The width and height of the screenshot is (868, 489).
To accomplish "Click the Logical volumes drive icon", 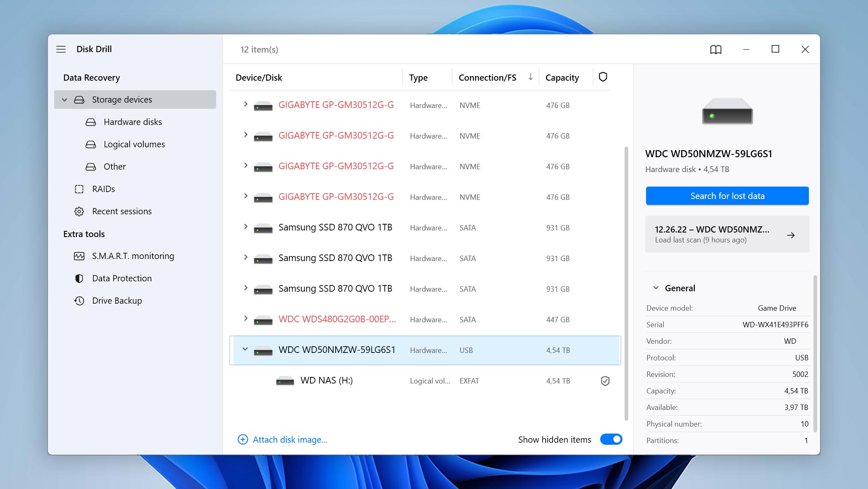I will (x=91, y=144).
